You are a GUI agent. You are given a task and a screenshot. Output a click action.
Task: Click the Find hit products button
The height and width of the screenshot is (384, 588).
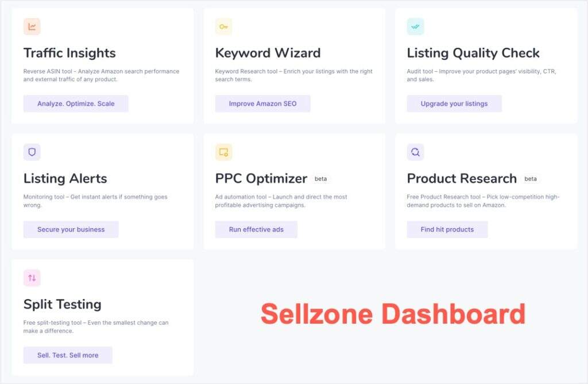click(447, 229)
